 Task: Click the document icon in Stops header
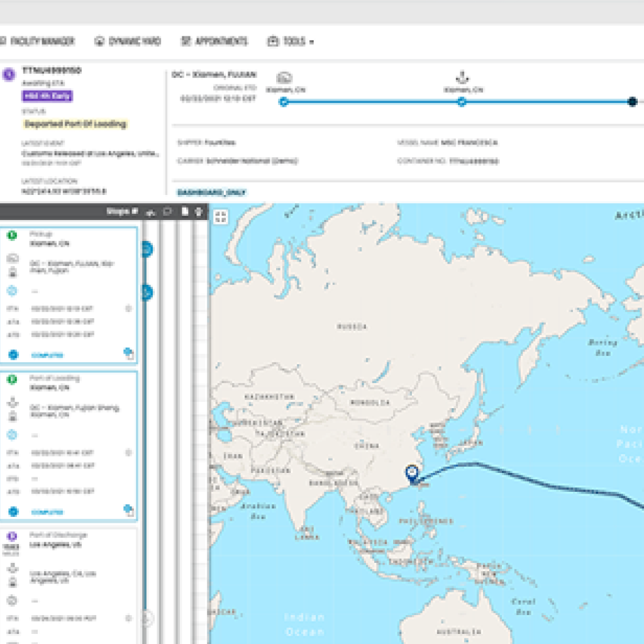click(x=184, y=213)
